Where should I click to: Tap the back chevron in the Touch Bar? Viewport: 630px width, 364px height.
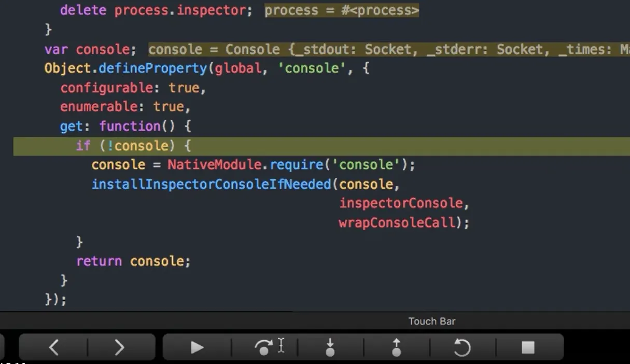tap(53, 347)
